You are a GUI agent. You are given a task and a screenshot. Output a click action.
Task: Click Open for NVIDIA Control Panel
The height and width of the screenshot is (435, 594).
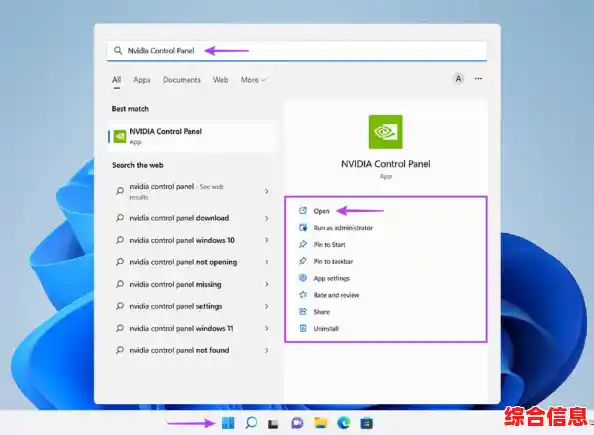[x=321, y=211]
